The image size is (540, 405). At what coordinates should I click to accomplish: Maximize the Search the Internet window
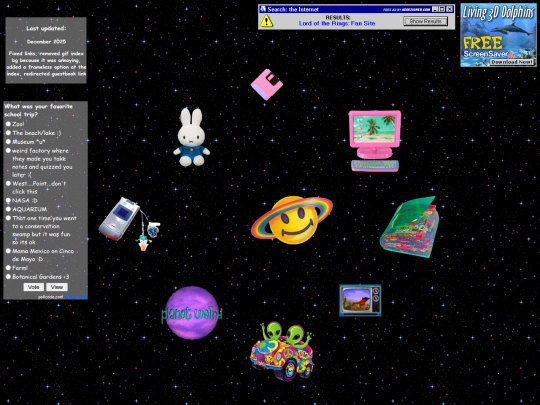click(x=442, y=9)
